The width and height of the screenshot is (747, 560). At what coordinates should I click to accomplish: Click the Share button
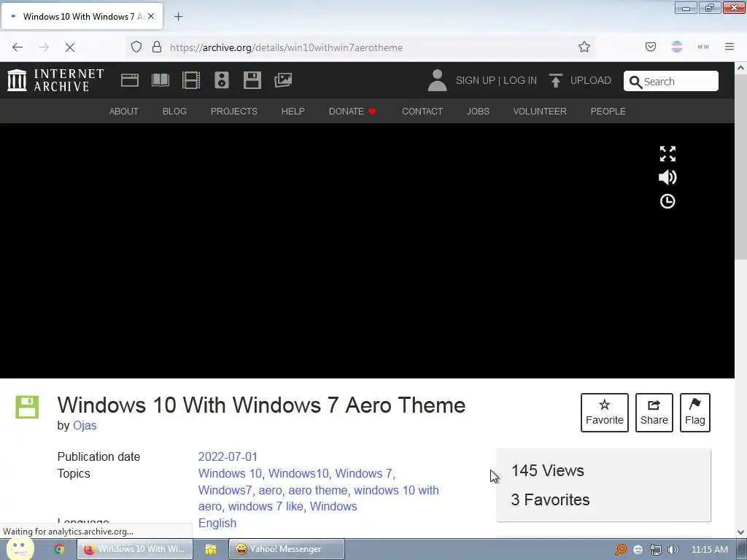tap(654, 413)
